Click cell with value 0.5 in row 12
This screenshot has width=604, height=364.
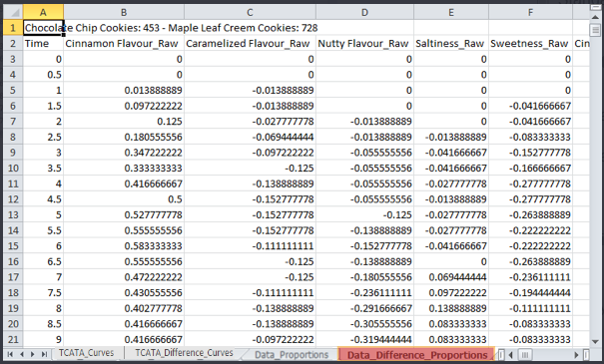[124, 199]
